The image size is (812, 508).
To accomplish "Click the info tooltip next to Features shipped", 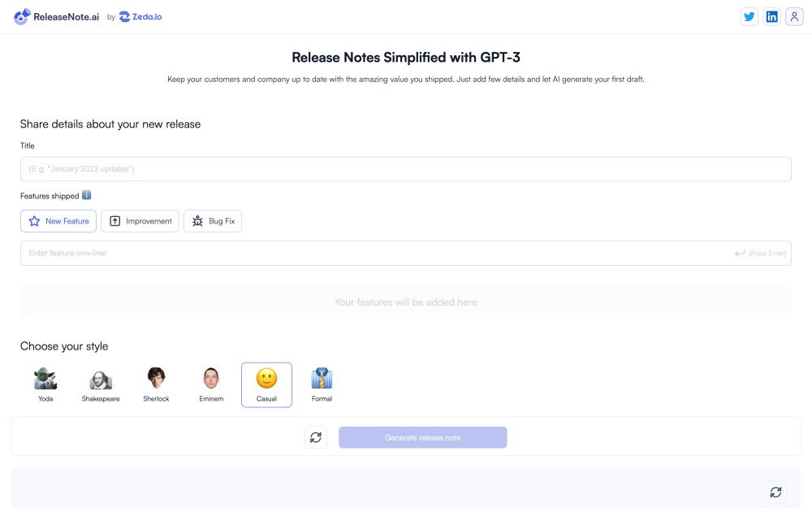I will [x=88, y=195].
